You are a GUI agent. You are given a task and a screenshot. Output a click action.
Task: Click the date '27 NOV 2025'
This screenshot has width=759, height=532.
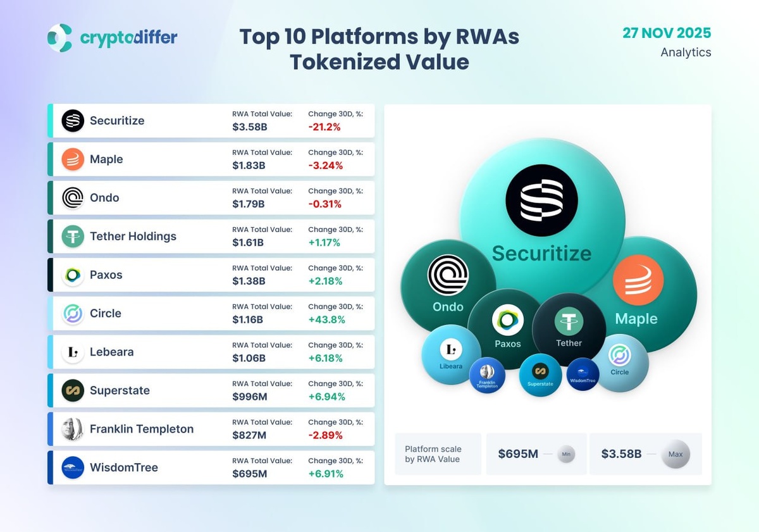click(667, 33)
